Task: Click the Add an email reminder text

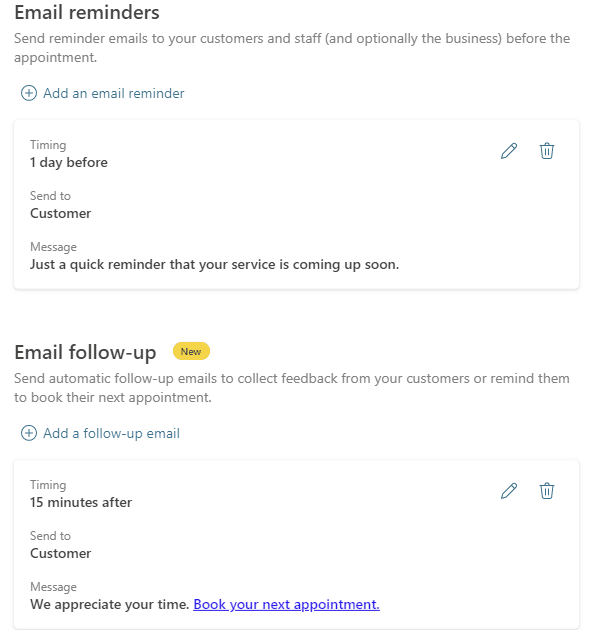Action: tap(114, 93)
